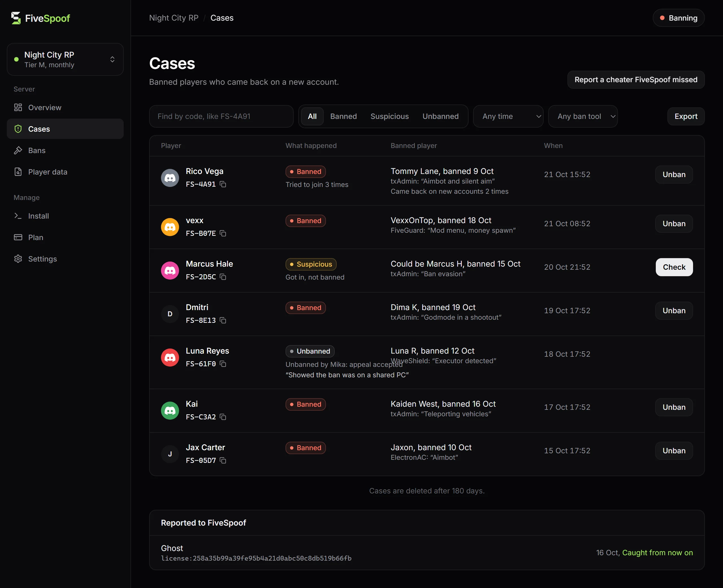Click the Player data file icon
Screen dimensions: 723x588
pos(18,172)
